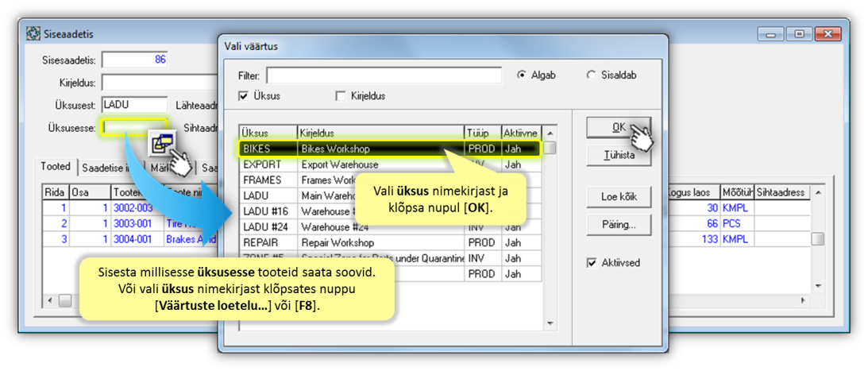
Task: Maximize the Siseaadetis window
Action: click(799, 34)
